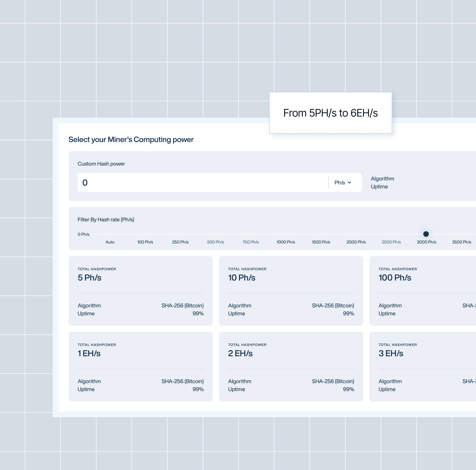The height and width of the screenshot is (470, 476).
Task: Set slider to 2500 Ph/s mark
Action: [x=391, y=242]
